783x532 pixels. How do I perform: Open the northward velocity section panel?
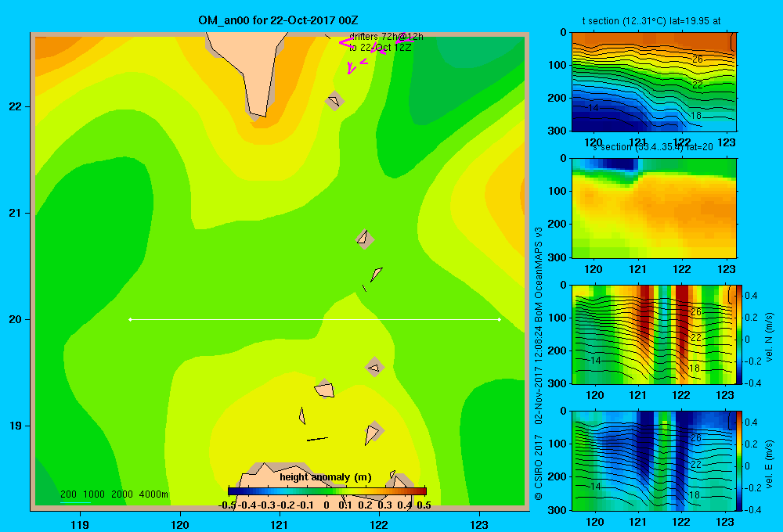(654, 334)
